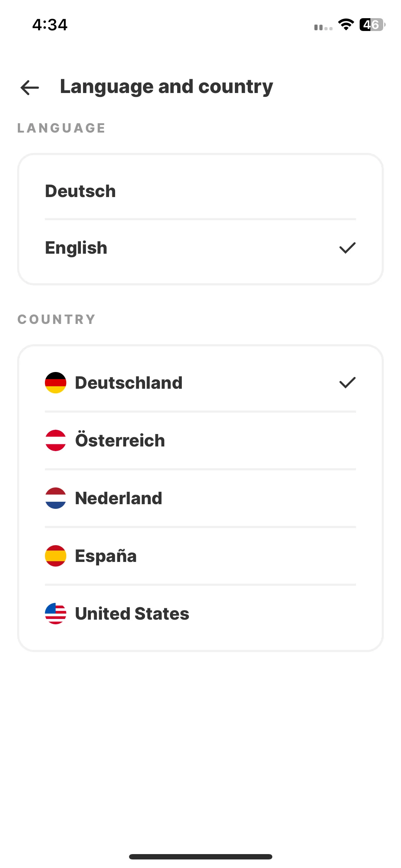Viewport: 401px width, 868px height.
Task: Choose Nederland from country list
Action: [200, 498]
